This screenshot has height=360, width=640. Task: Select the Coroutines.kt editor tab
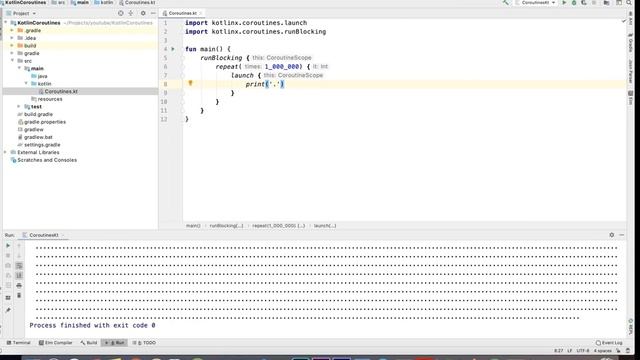[x=182, y=13]
